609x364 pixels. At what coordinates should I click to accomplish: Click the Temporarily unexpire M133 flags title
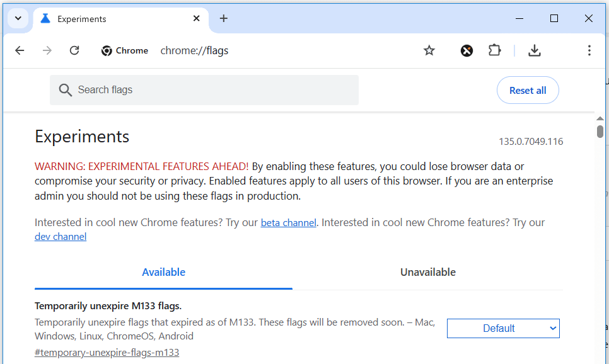click(x=108, y=306)
